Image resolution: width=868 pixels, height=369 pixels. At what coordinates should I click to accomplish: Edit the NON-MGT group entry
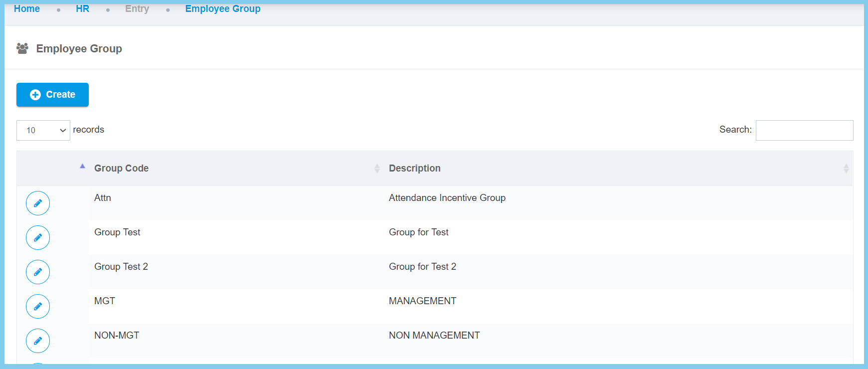pyautogui.click(x=38, y=341)
